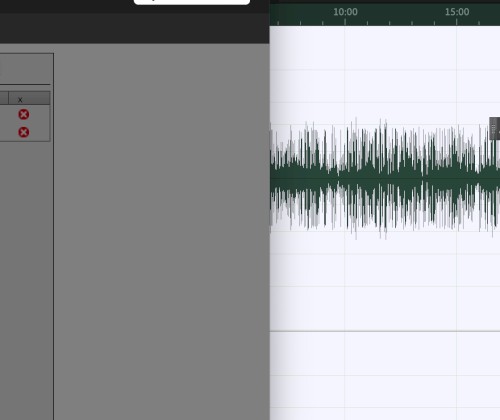Click the header cell left of "x"
Viewport: 500px width, 420px height.
point(4,98)
